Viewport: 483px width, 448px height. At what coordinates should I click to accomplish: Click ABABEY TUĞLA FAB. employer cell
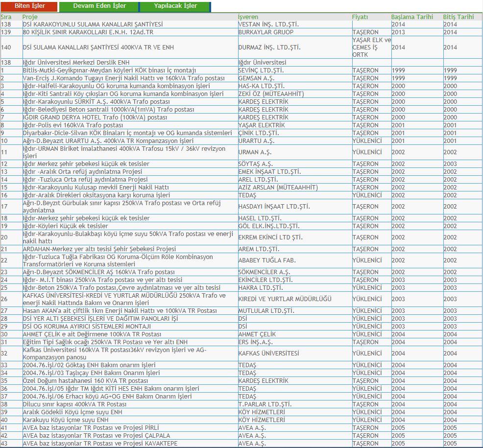[295, 260]
